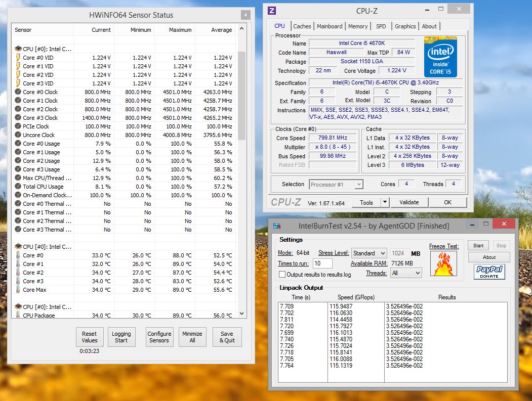Click the Linpack speed value 116.0630
The height and width of the screenshot is (401, 532).
341,313
